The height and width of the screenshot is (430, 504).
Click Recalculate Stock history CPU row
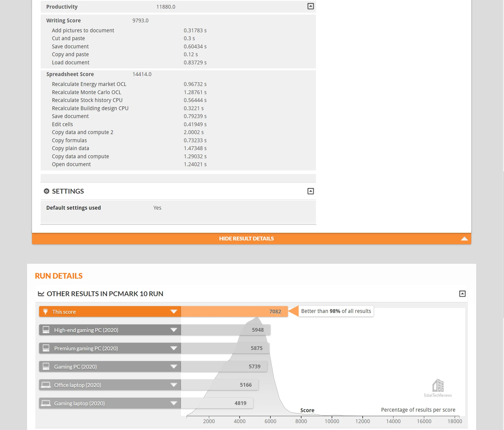129,100
